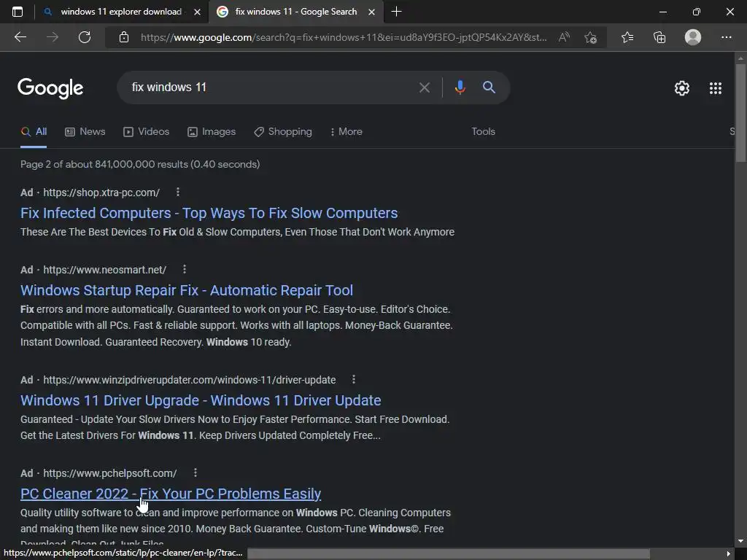
Task: Click into the fix windows 11 search field
Action: point(271,87)
